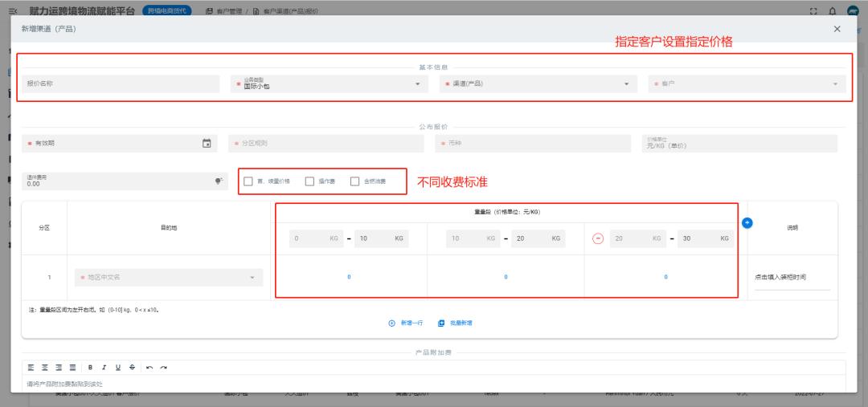Click the 产品附加费 editor text area
868x407 pixels.
pos(434,383)
